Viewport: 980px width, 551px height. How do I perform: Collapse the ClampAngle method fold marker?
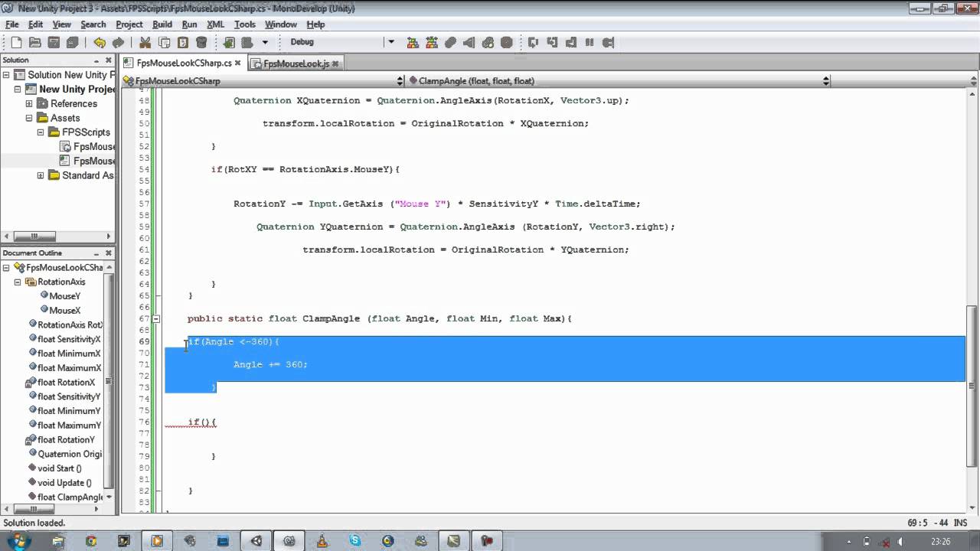pyautogui.click(x=155, y=319)
